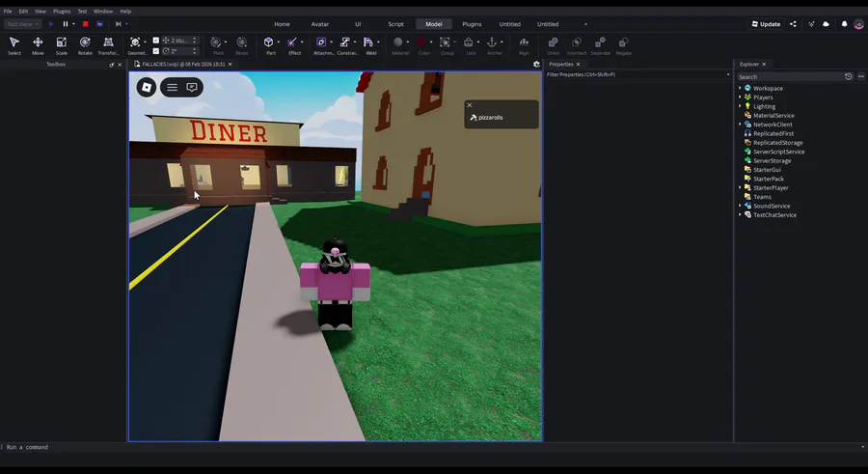The height and width of the screenshot is (474, 868).
Task: Open the share icon
Action: click(793, 24)
